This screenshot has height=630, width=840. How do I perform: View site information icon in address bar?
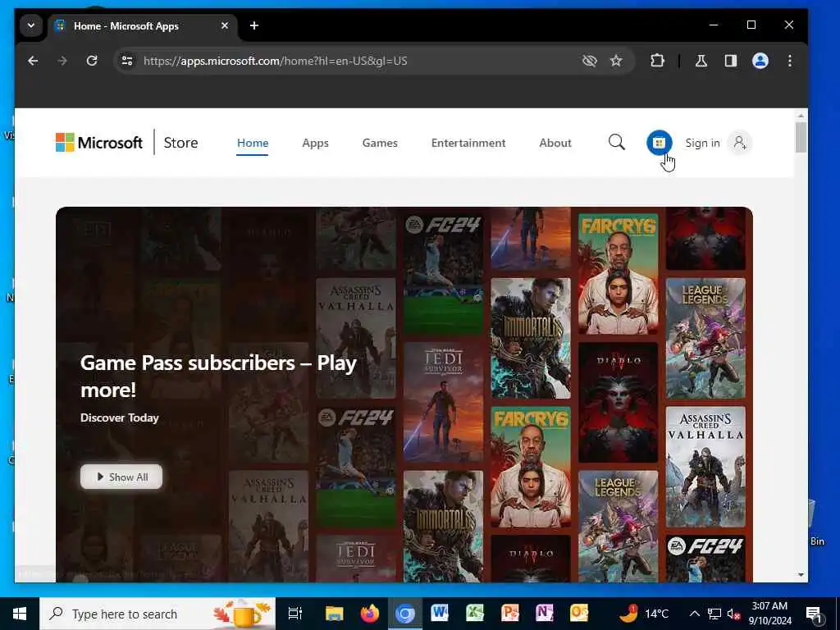click(127, 61)
